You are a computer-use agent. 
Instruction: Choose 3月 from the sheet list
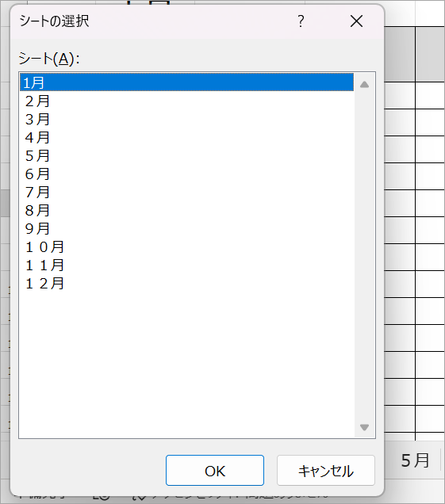point(186,119)
